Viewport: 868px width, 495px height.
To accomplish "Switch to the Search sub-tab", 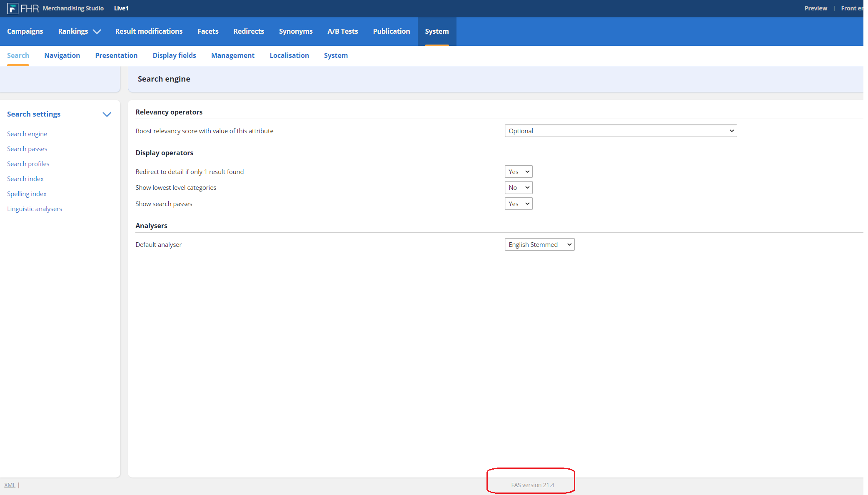I will point(18,55).
